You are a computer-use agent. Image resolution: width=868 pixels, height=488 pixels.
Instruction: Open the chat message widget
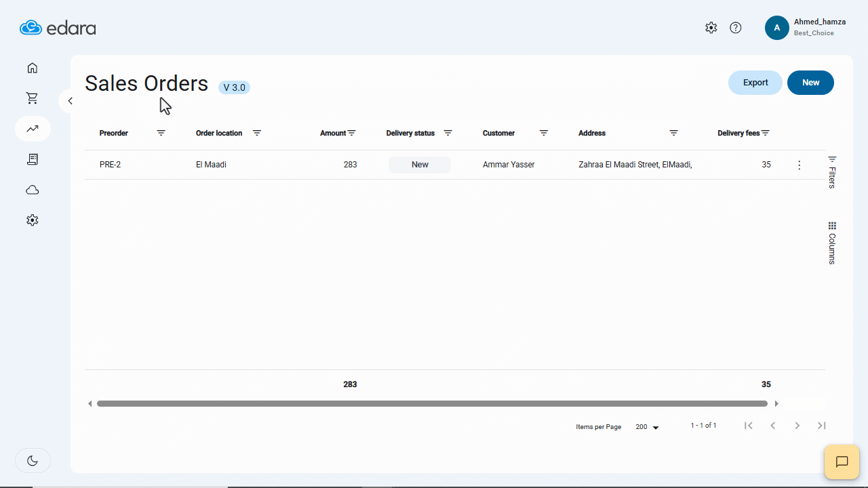(x=842, y=462)
